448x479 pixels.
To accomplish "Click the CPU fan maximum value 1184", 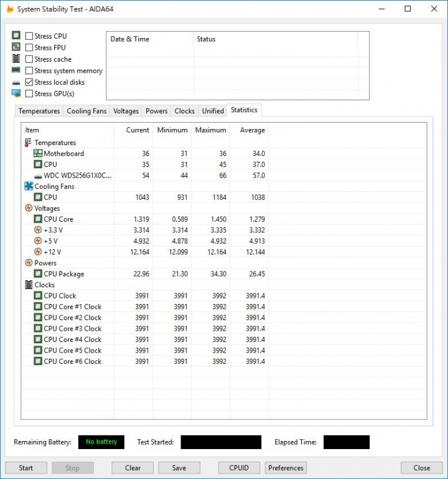I will tap(220, 197).
